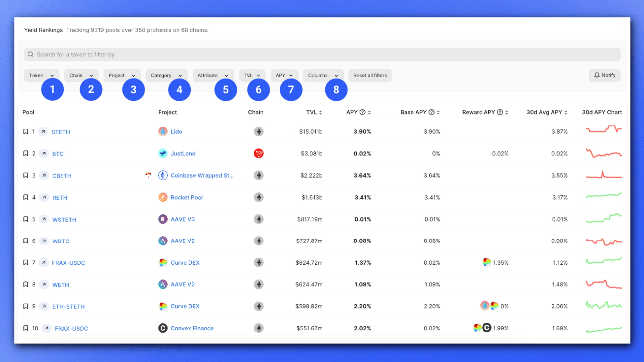Screen dimensions: 644x362
Task: Click the Coinbase Wrapped Staked ETH logo
Action: pos(162,175)
